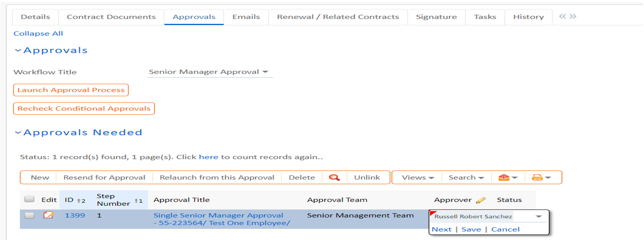Click the pencil icon beside Approver header
Viewport: 644px width, 240px height.
[480, 200]
